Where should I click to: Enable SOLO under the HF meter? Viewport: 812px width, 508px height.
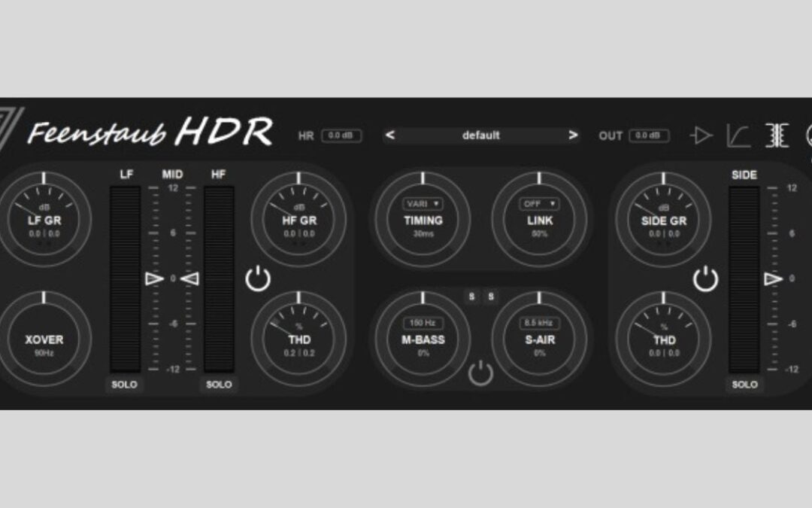[218, 384]
